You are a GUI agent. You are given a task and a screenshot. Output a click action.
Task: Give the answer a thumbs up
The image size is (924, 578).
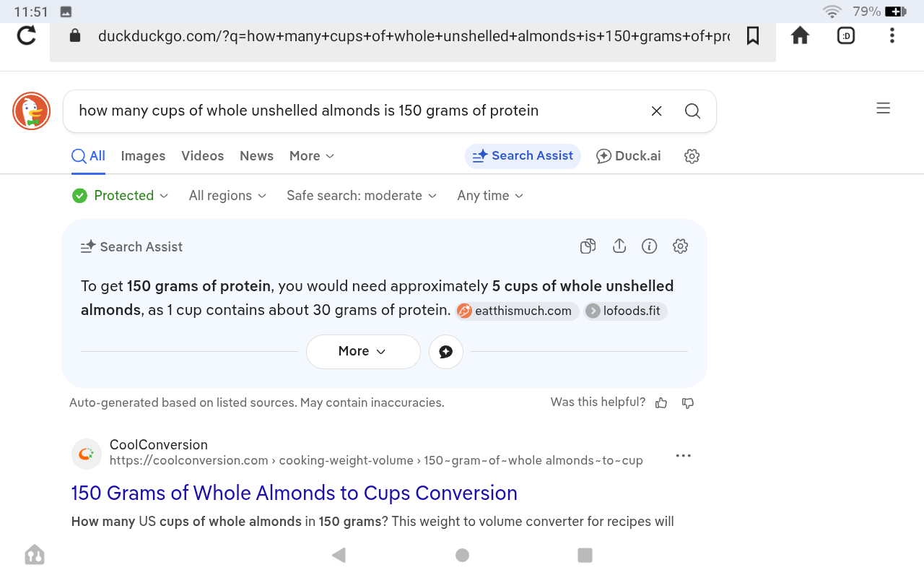pyautogui.click(x=661, y=403)
